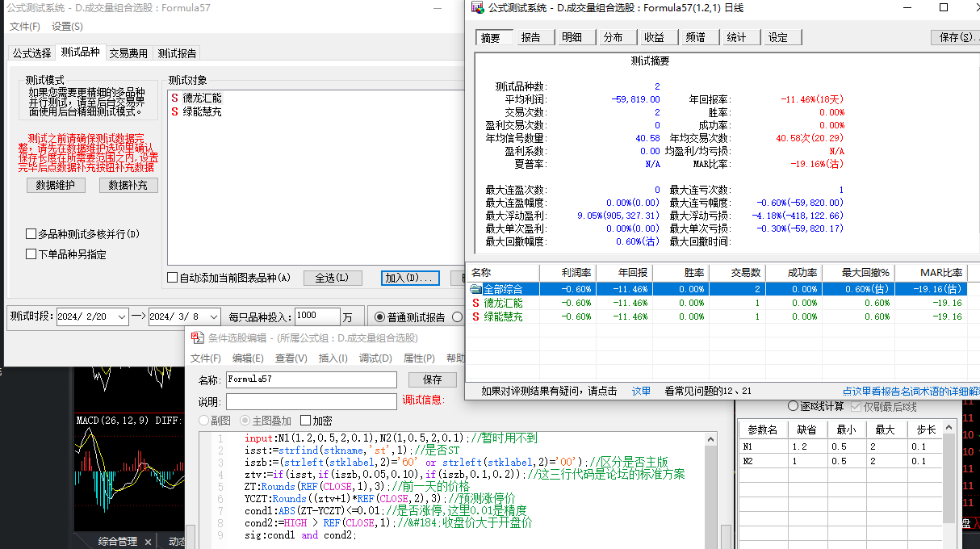980x549 pixels.
Task: Open the 插入(I) menu in formula editor
Action: [x=333, y=358]
